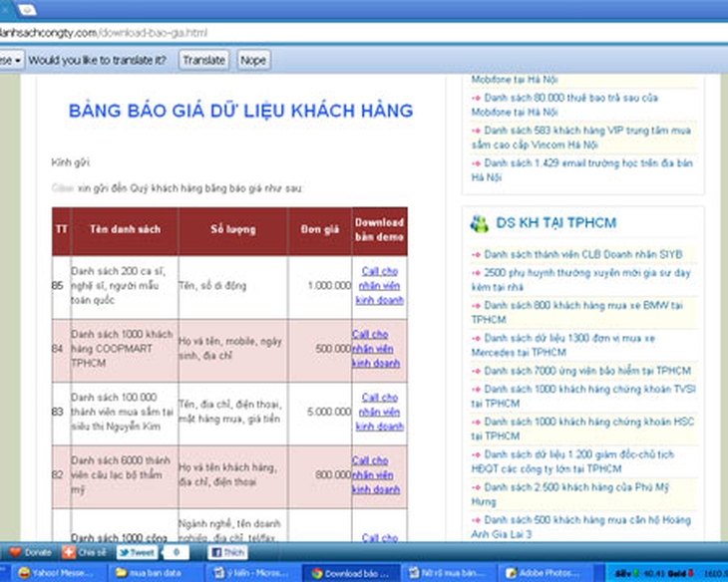Screen dimensions: 728x582
Task: Click 'BẢNG BÁO GIÁ DỮ LIỆU KHÁCH HÀNG' heading
Action: [241, 111]
